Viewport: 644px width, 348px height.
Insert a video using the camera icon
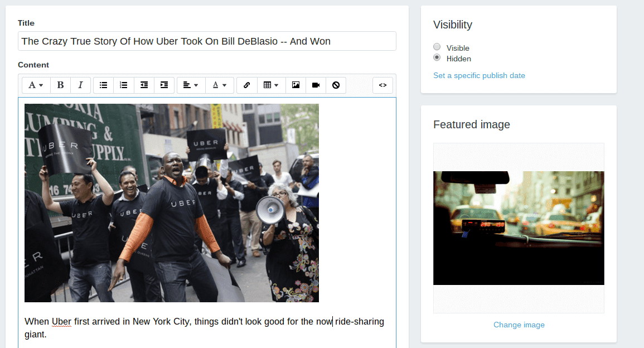[x=316, y=85]
